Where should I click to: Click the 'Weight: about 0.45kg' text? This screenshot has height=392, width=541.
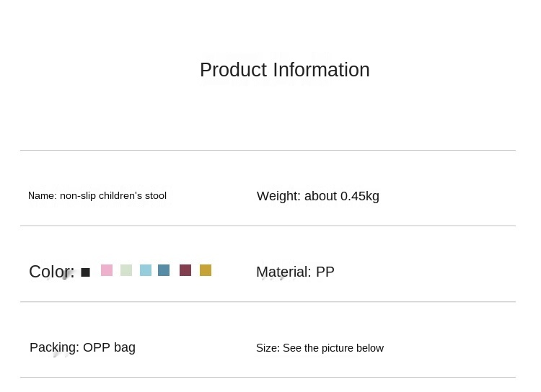[x=317, y=196]
